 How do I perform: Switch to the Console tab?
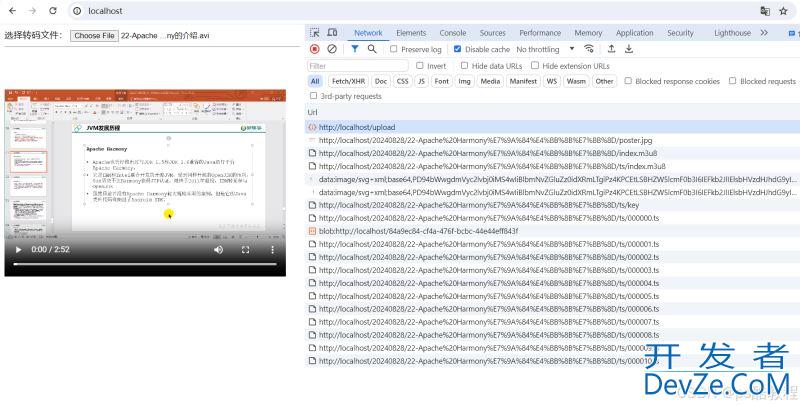(x=453, y=33)
